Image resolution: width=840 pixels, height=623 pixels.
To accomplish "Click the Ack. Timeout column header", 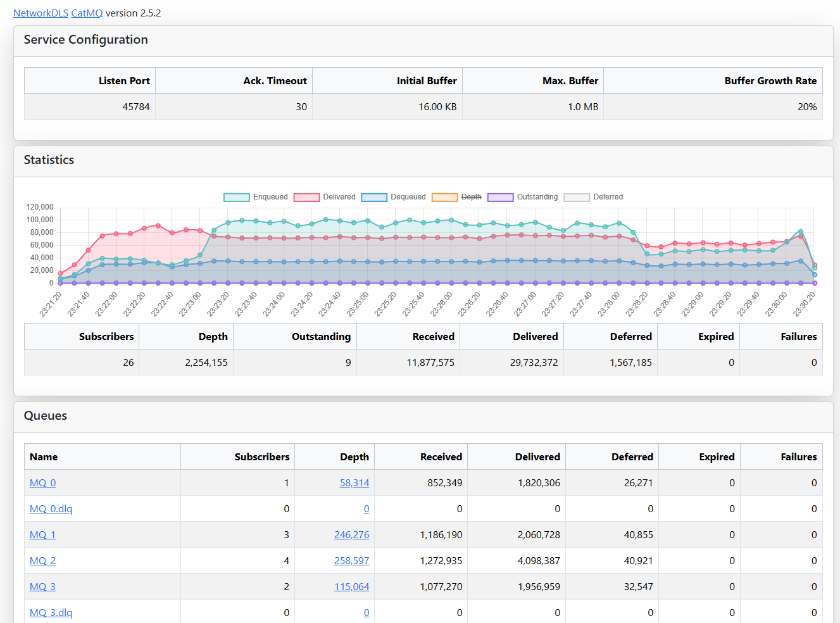I will click(x=275, y=81).
